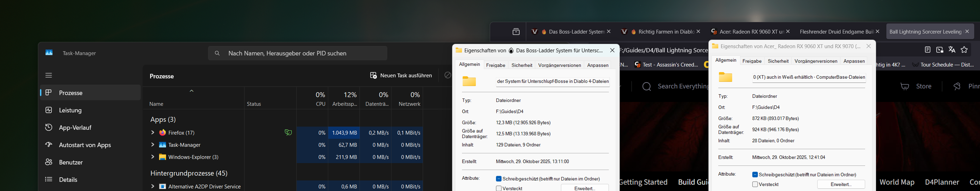Click the Task-Manager icon in process list
The height and width of the screenshot is (191, 980).
[163, 144]
